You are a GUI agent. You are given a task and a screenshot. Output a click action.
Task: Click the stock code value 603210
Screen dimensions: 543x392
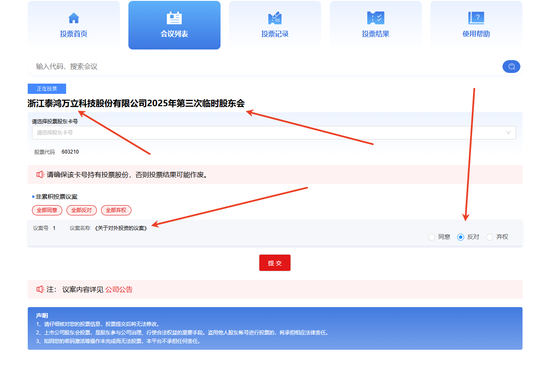click(x=70, y=152)
